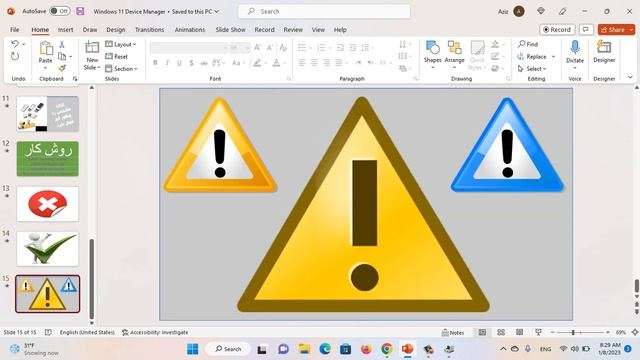The image size is (640, 360).
Task: Open Font group dialog launcher
Action: coord(289,79)
